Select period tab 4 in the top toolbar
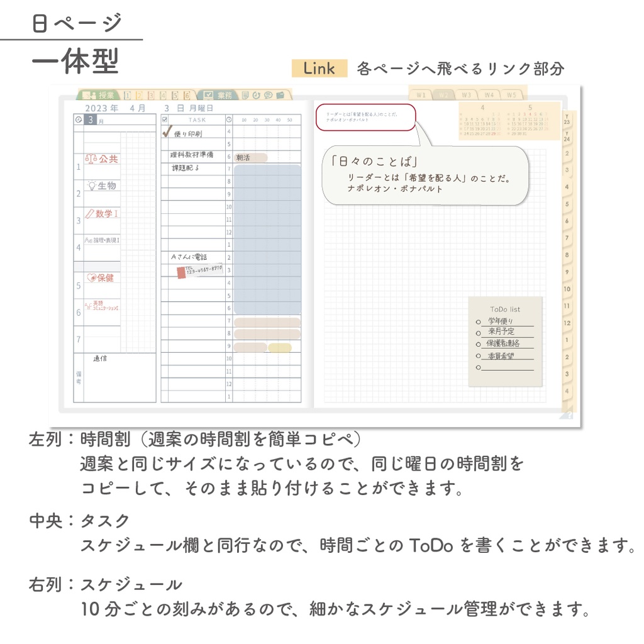The height and width of the screenshot is (644, 644). 163,94
